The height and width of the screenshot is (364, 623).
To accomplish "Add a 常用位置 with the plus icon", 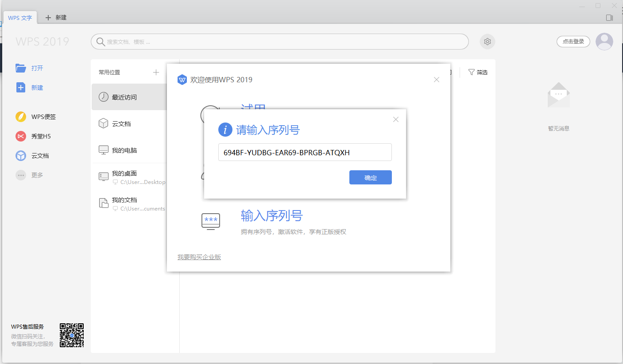I will tap(156, 72).
